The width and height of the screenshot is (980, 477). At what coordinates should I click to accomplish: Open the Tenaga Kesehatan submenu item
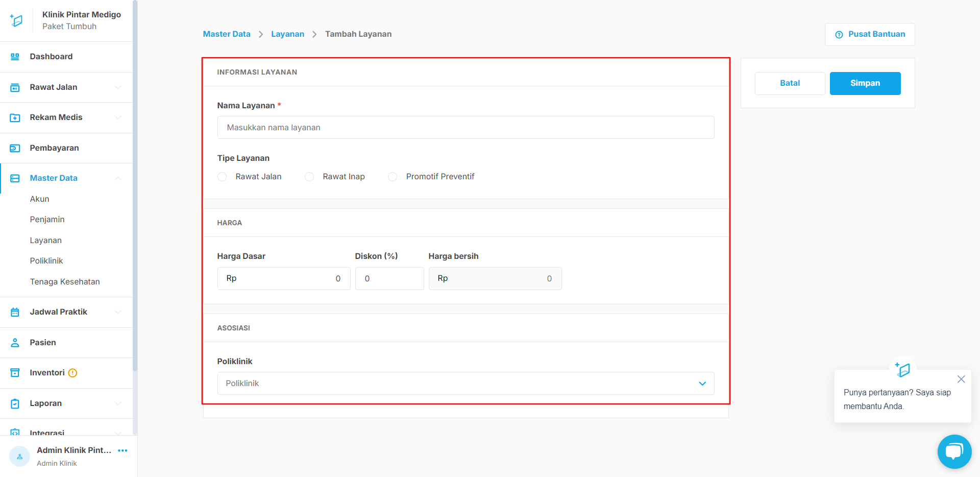click(x=65, y=282)
